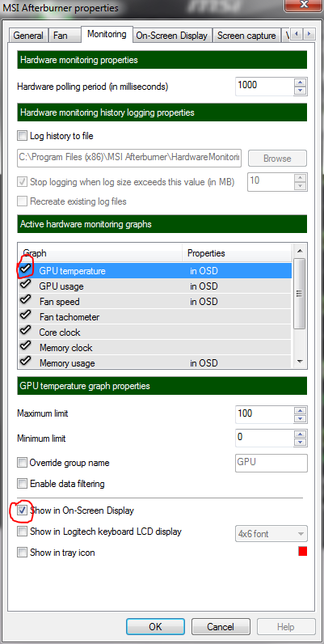Select the GPU usage row
324x644 pixels.
[x=155, y=286]
